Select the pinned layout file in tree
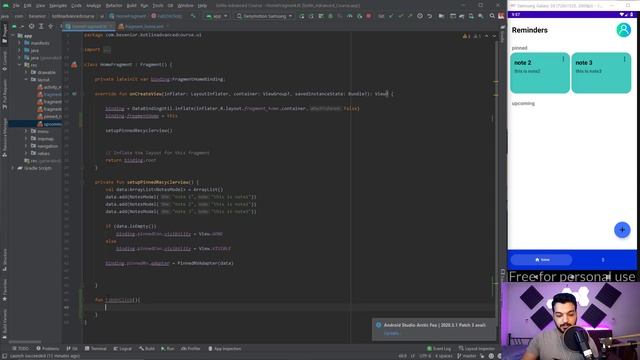 49,116
